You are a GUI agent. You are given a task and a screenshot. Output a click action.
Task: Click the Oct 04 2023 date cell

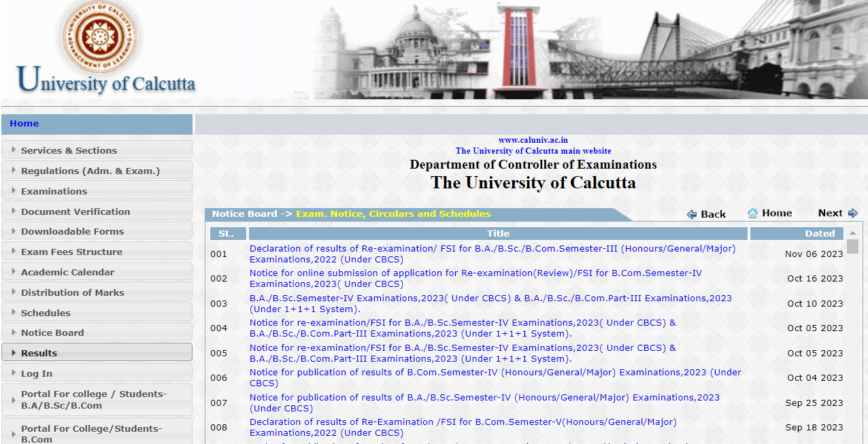point(815,377)
